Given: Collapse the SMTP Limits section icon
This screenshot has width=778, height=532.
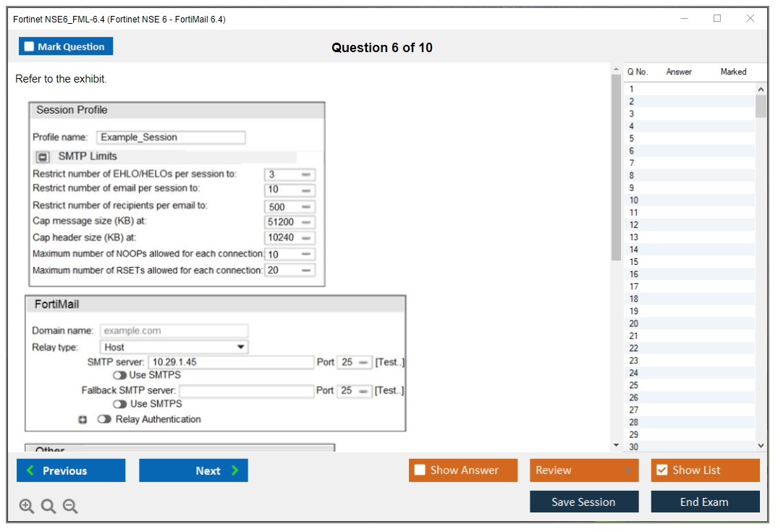Looking at the screenshot, I should tap(43, 157).
